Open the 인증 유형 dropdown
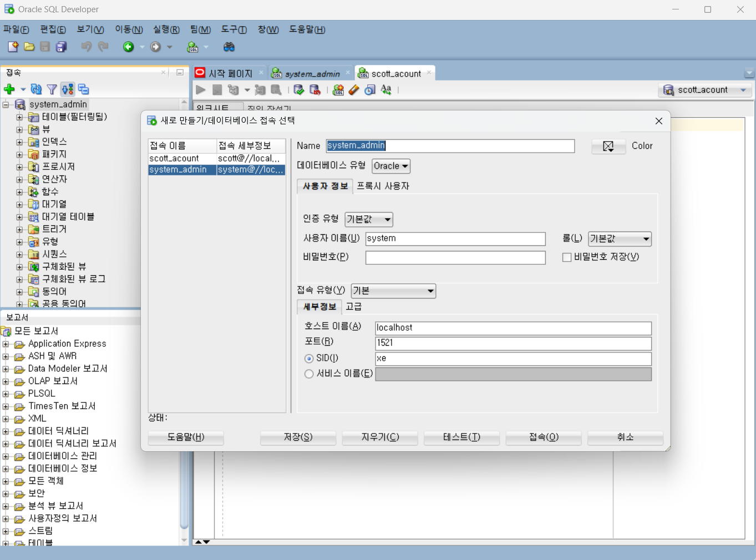Image resolution: width=756 pixels, height=560 pixels. click(369, 220)
